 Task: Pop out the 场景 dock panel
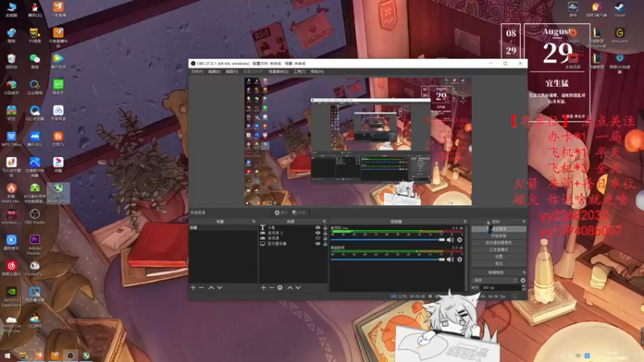[x=254, y=222]
